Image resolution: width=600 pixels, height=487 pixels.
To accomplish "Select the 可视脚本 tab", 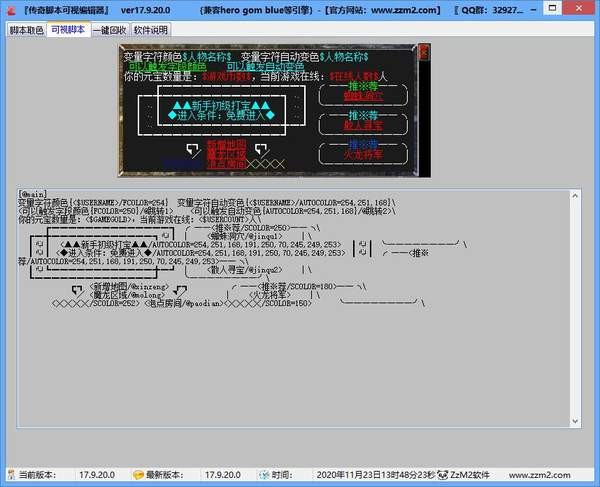I will coord(68,31).
